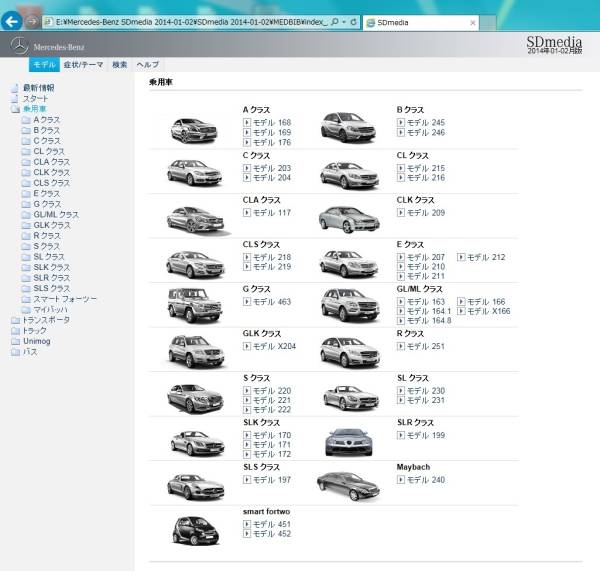600x571 pixels.
Task: Open the モデル 176 link
Action: tap(272, 142)
